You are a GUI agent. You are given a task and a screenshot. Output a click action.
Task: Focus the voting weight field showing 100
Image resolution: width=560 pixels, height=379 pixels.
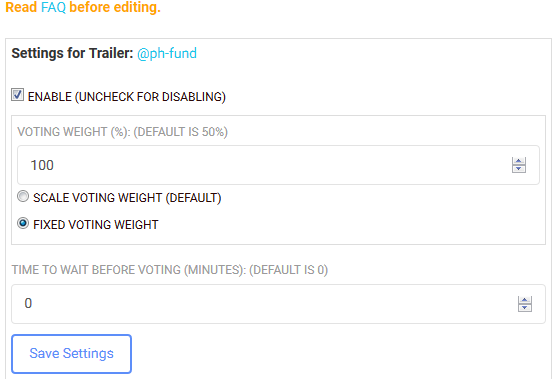click(x=278, y=165)
